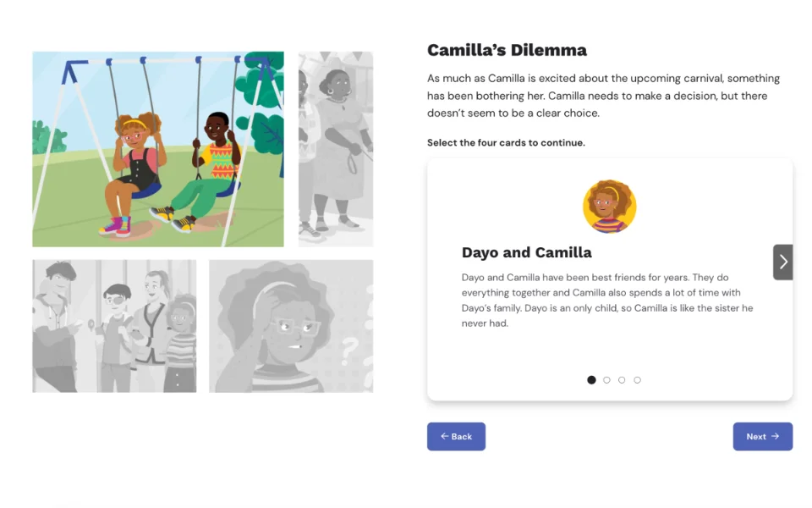The height and width of the screenshot is (508, 812).
Task: Select the greyed-out family group panel
Action: [x=114, y=326]
